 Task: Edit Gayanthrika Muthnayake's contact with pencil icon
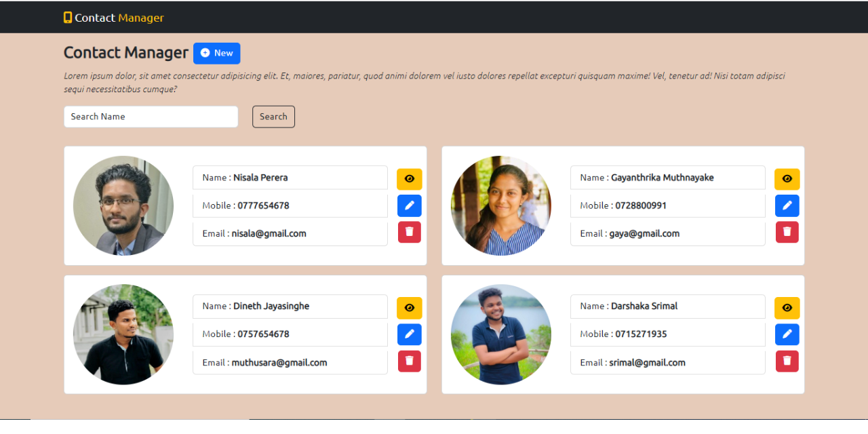tap(787, 205)
